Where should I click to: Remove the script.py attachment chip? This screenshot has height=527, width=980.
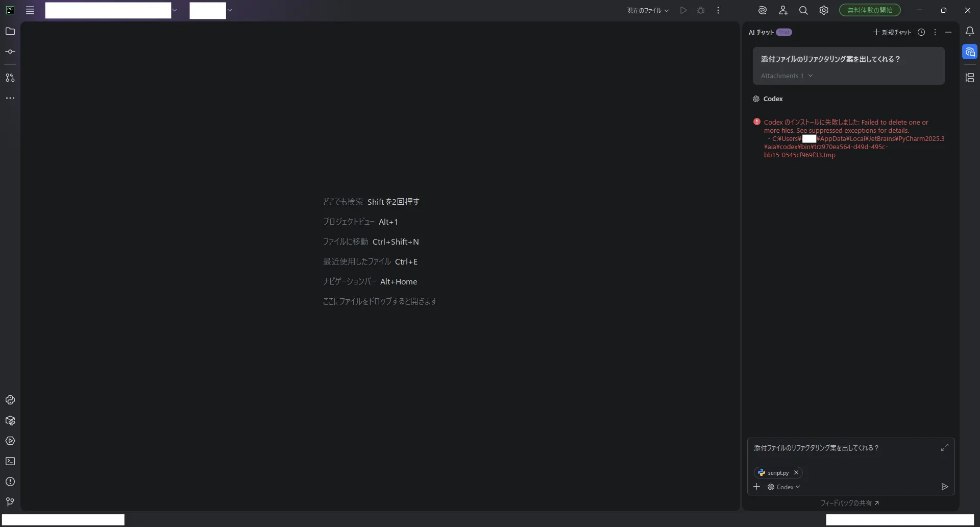[x=796, y=473]
